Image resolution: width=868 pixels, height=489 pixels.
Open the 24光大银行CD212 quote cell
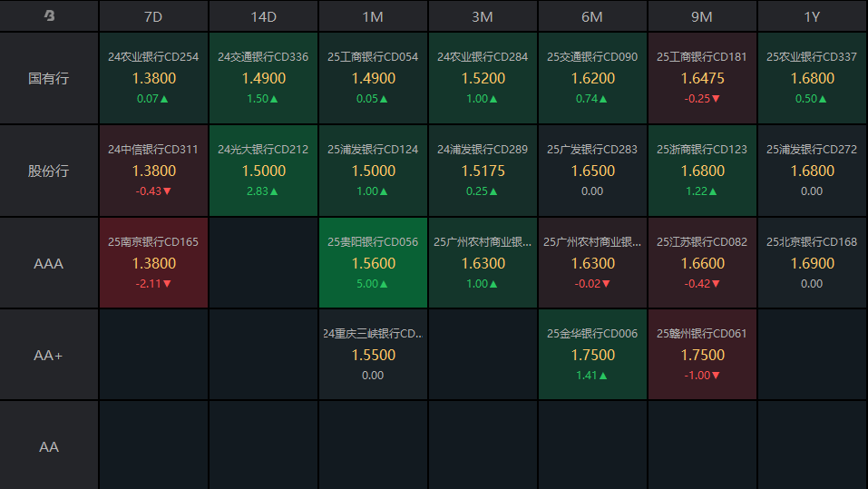click(263, 171)
